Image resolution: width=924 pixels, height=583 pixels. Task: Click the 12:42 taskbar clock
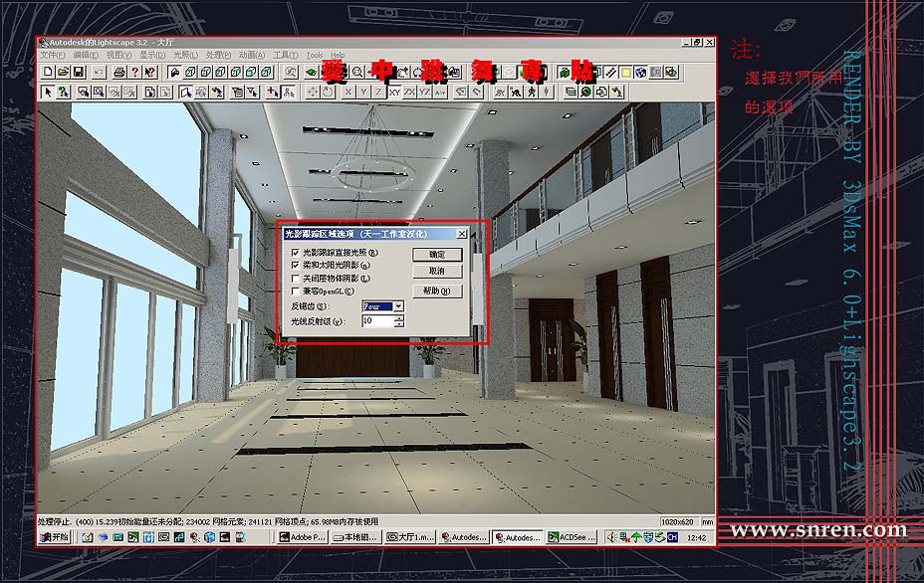697,537
